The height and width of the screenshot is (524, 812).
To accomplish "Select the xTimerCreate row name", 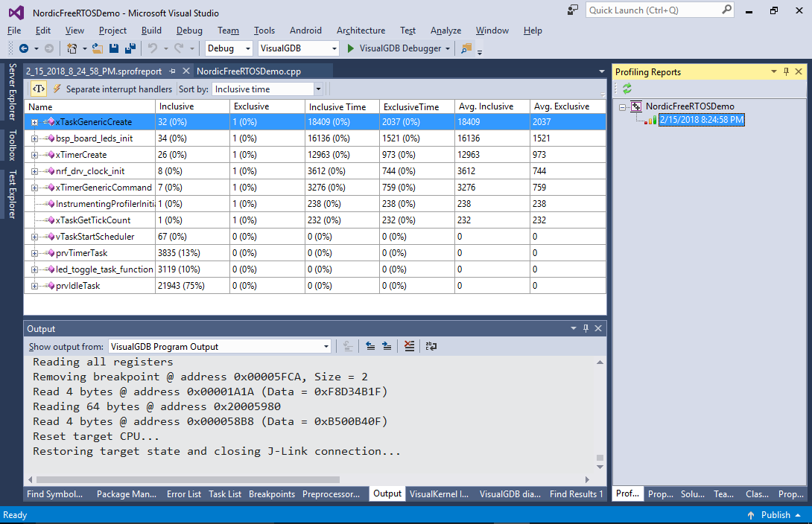I will 80,155.
